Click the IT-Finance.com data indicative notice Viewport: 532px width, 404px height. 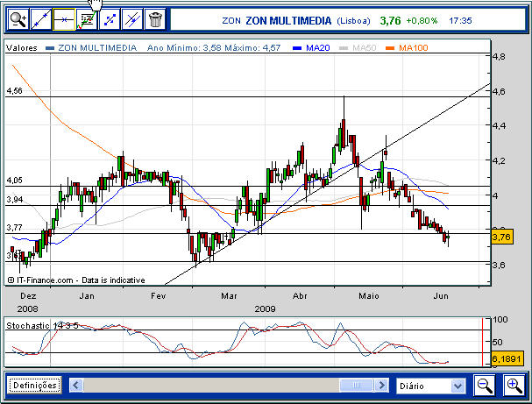76,280
